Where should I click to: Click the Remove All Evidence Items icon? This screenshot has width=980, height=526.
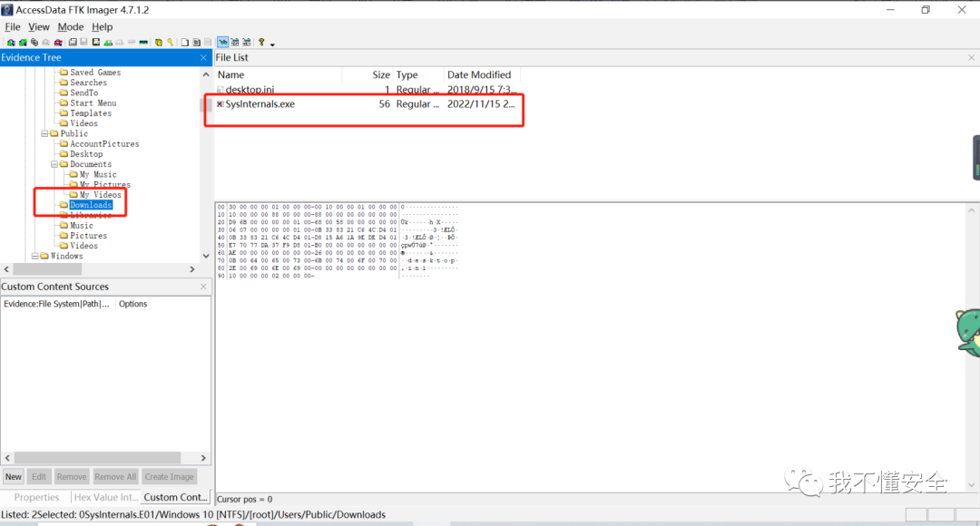click(x=58, y=43)
